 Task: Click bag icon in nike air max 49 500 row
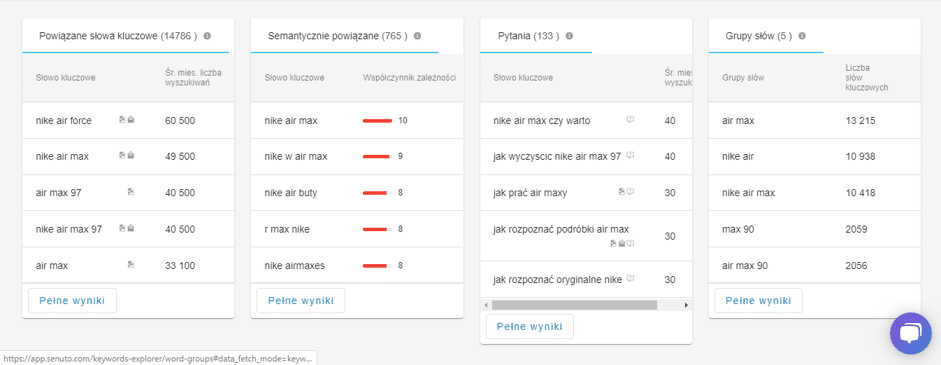[x=131, y=155]
